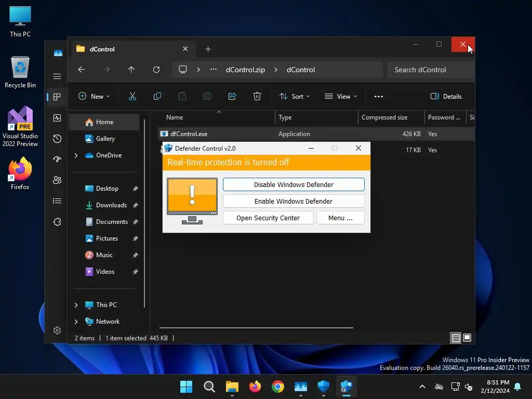Sort by Compressed size column header
532x399 pixels.
pos(391,117)
